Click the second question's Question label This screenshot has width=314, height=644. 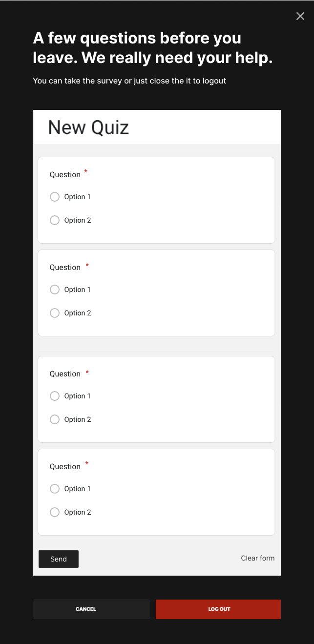pos(65,267)
